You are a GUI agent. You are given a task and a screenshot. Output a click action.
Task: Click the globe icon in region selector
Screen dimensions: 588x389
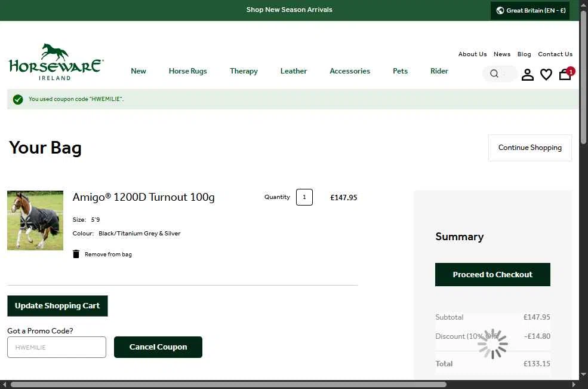(x=500, y=11)
